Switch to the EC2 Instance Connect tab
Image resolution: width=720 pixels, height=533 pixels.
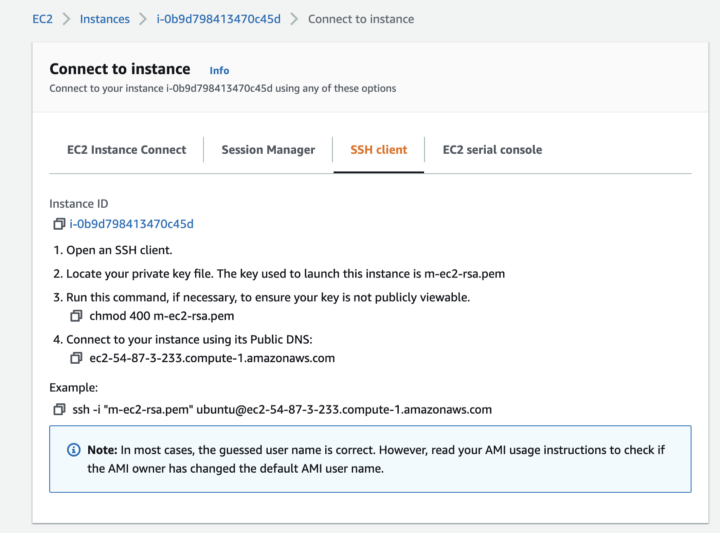[126, 150]
